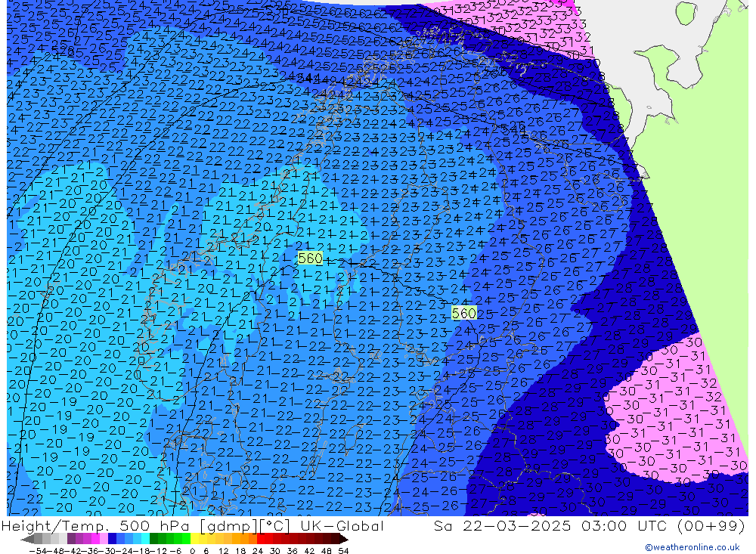Image resolution: width=756 pixels, height=554 pixels.
Task: Pick the first yellow legend swatch above 0
Action: click(195, 539)
